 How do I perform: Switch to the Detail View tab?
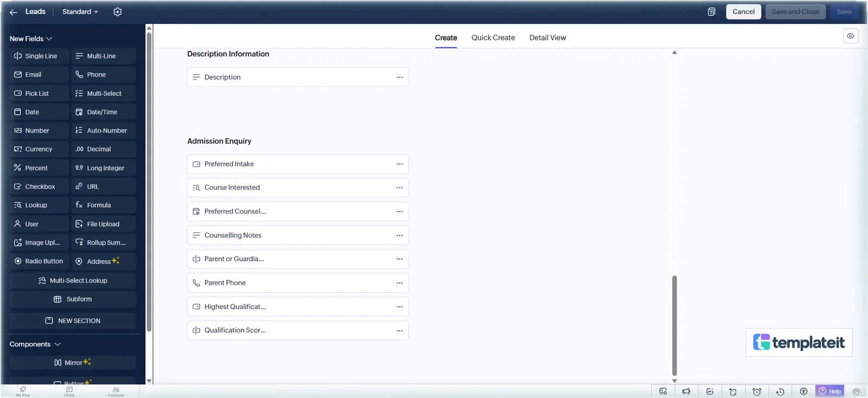pos(548,38)
